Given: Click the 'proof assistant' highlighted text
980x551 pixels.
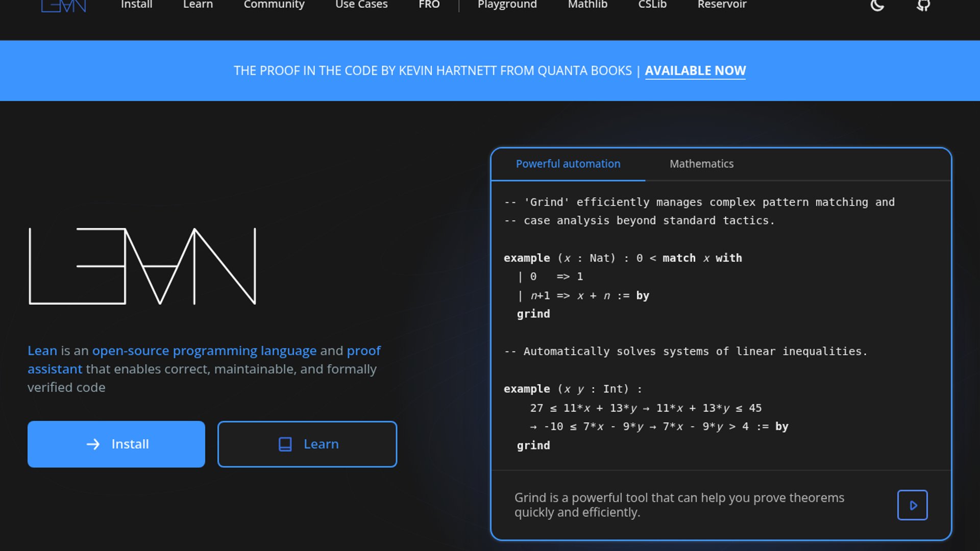Looking at the screenshot, I should coord(204,360).
